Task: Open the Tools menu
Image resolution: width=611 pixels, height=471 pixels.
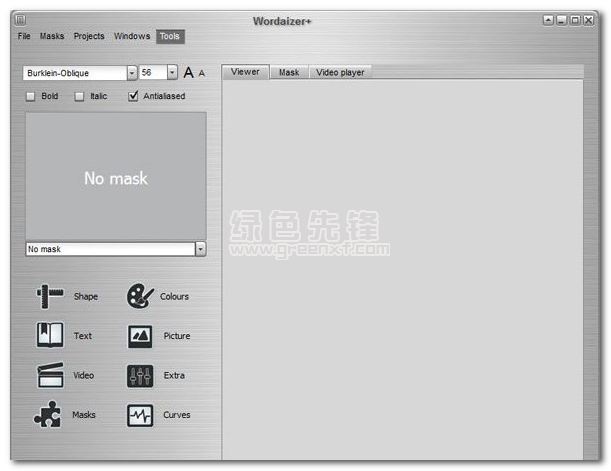Action: coord(170,37)
